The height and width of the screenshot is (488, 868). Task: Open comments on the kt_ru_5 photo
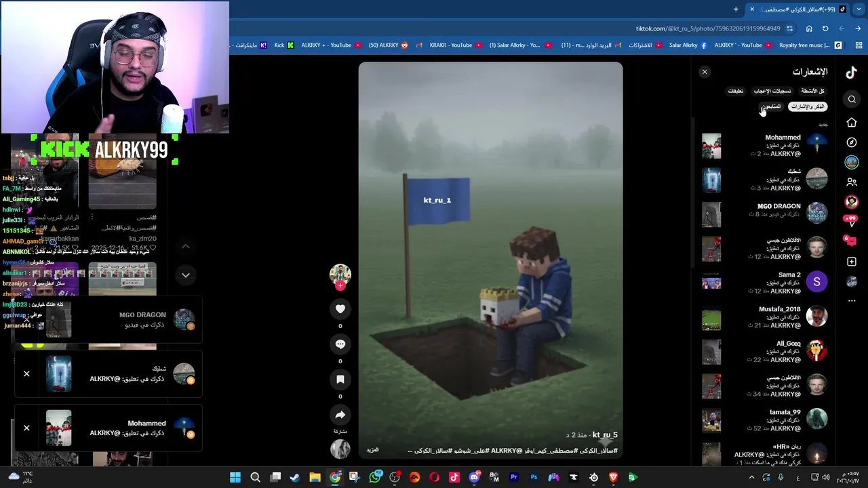point(340,344)
